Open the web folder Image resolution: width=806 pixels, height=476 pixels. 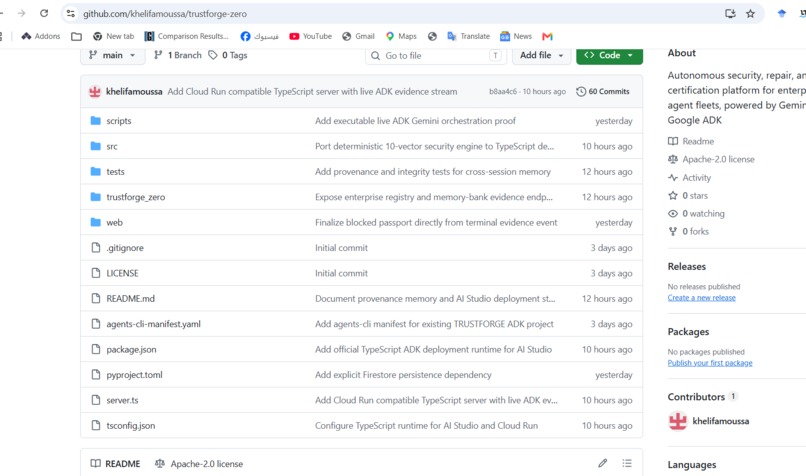(114, 223)
